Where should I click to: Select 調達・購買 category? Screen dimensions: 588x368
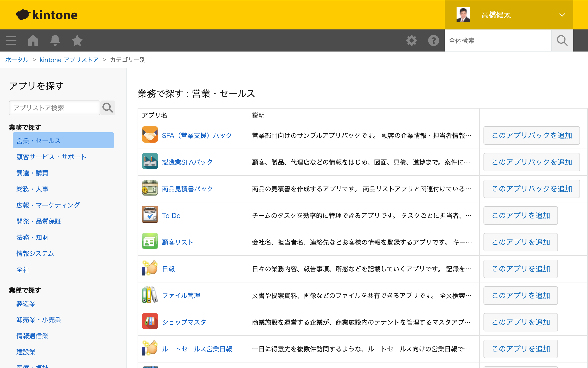click(32, 173)
